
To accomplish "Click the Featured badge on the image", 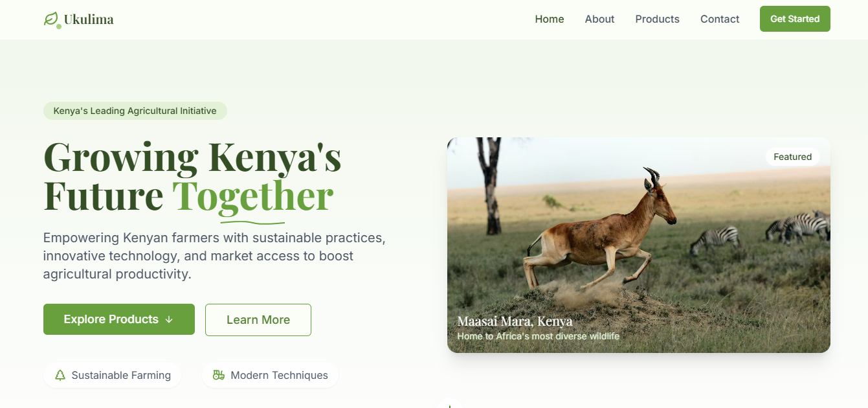I will click(792, 157).
